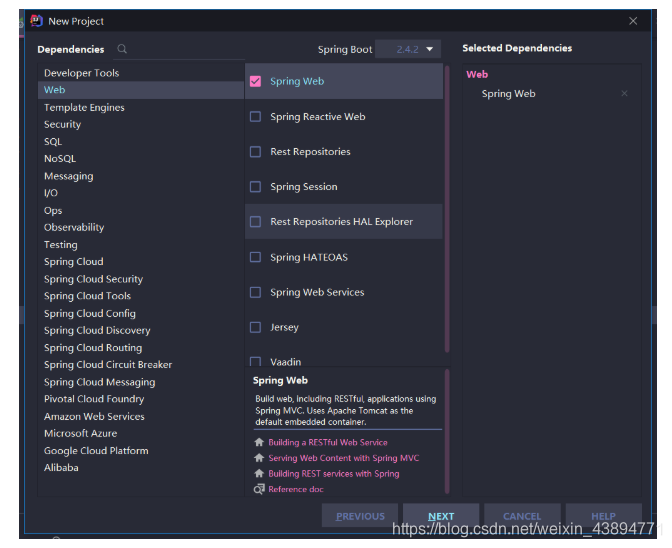Tick the Jersey checkbox
This screenshot has width=672, height=548.
click(255, 327)
